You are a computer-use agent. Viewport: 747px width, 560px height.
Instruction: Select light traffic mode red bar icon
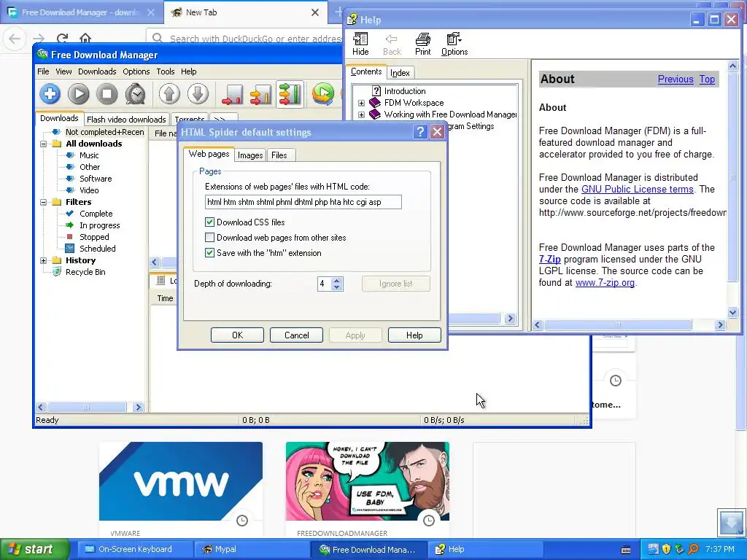(232, 94)
